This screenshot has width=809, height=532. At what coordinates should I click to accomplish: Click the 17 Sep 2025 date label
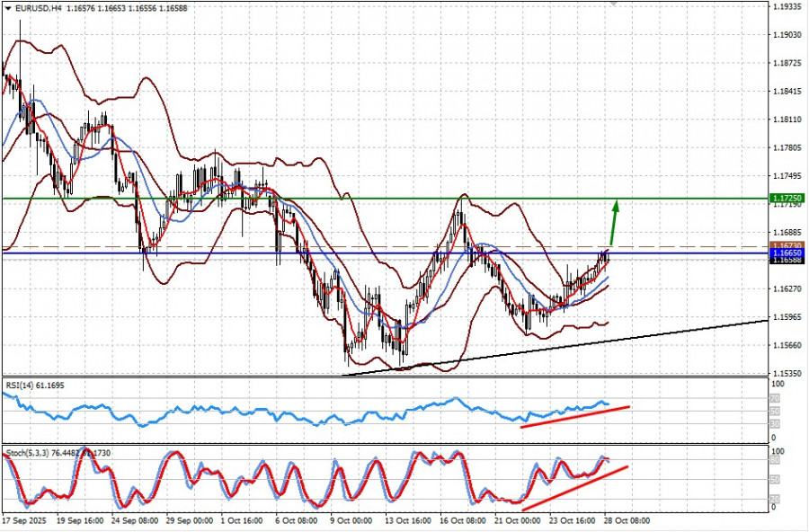coord(26,520)
